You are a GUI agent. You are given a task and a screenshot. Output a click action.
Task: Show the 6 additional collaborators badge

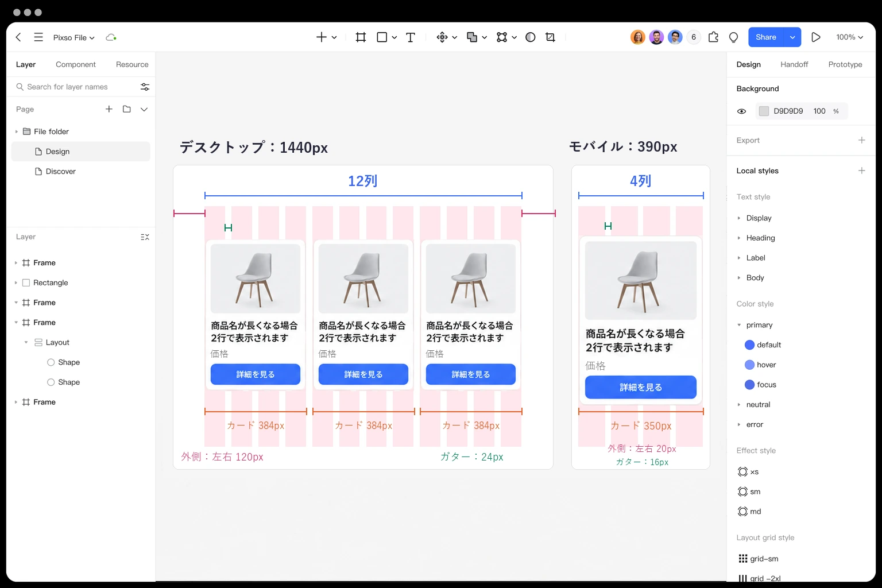coord(694,37)
